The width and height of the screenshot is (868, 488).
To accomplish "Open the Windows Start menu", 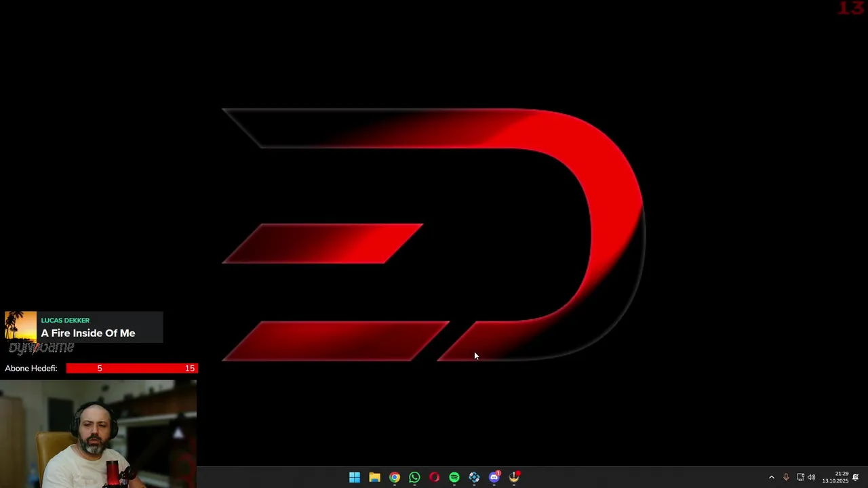I will 354,477.
